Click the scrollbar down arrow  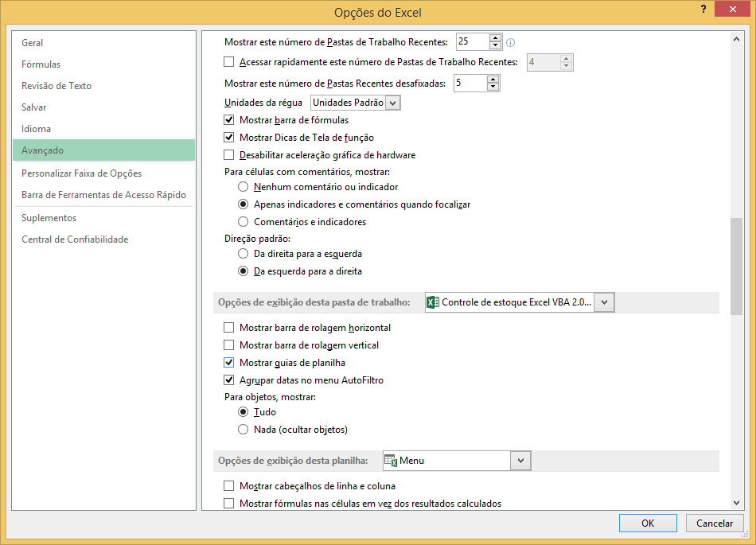736,503
